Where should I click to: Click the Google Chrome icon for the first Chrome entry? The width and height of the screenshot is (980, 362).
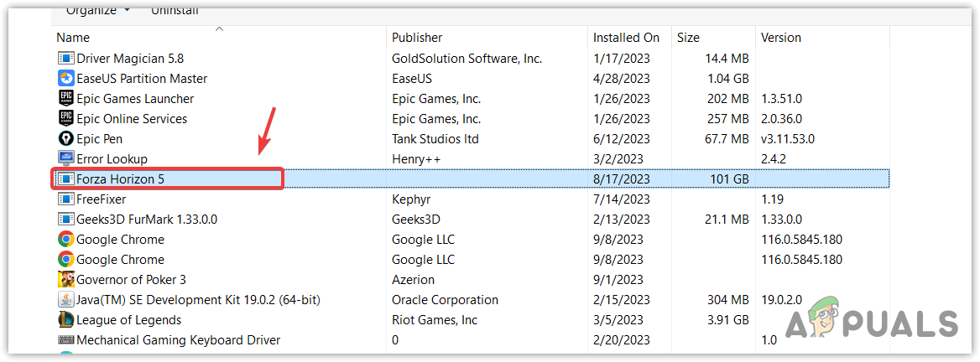click(x=66, y=240)
